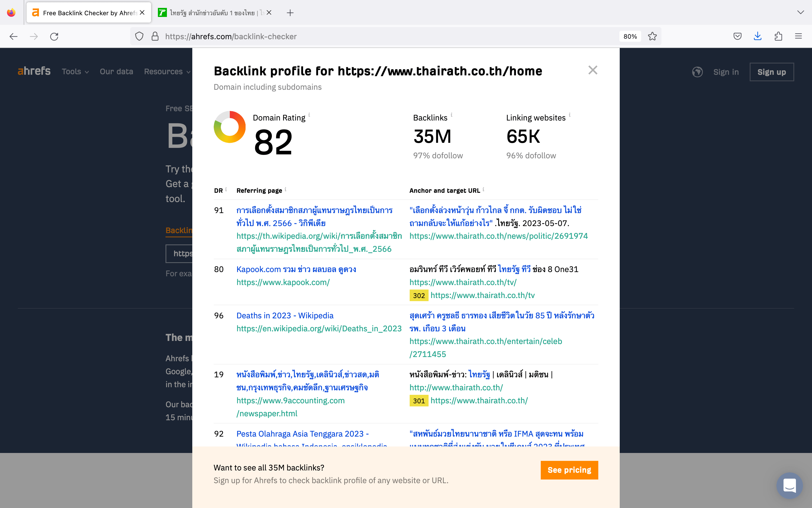
Task: Open the Intercom chat bubble
Action: [x=789, y=485]
